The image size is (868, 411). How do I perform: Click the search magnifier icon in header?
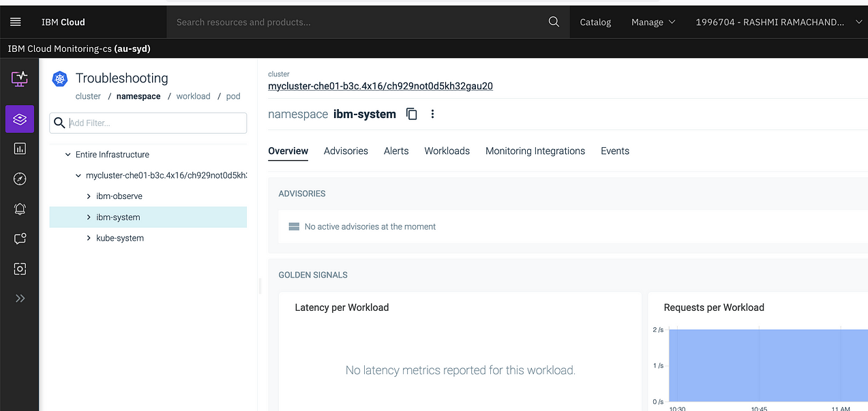554,22
